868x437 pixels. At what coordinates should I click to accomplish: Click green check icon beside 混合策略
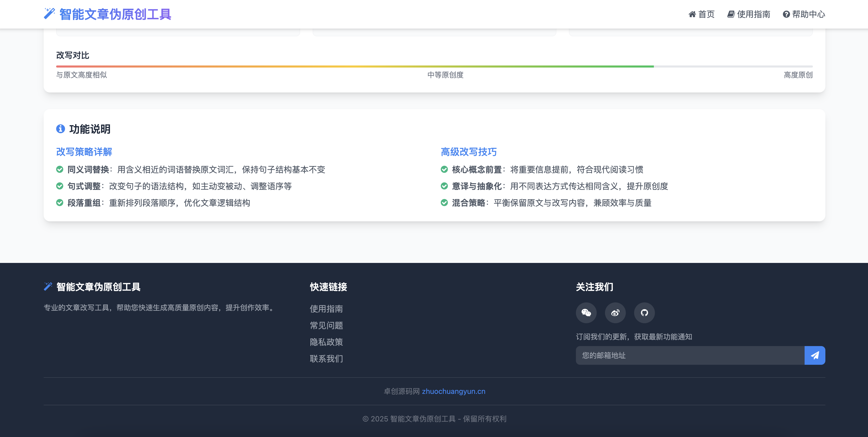coord(444,203)
